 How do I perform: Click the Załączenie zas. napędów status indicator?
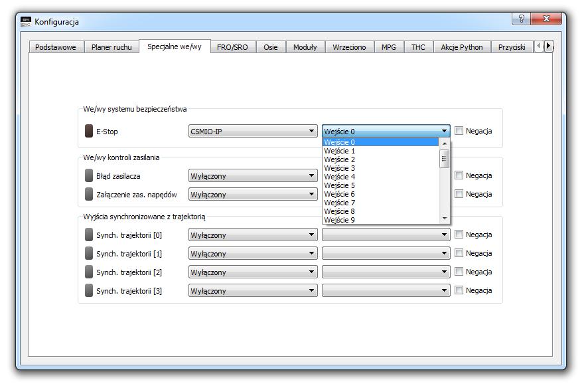89,194
